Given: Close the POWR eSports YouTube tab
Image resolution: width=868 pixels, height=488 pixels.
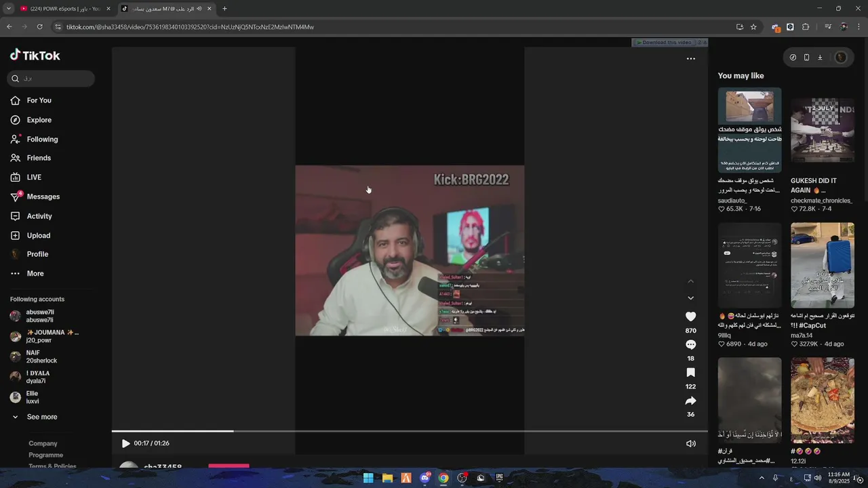Looking at the screenshot, I should 108,9.
